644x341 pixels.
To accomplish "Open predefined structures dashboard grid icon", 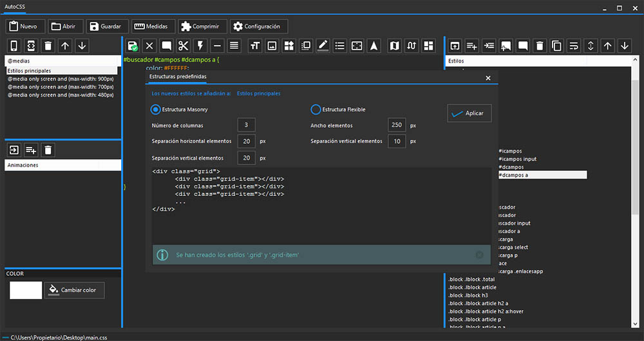I will (428, 46).
